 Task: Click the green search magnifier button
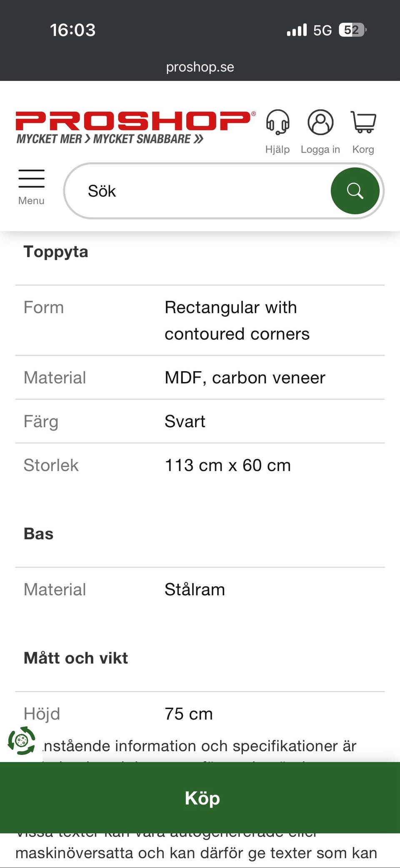[355, 191]
